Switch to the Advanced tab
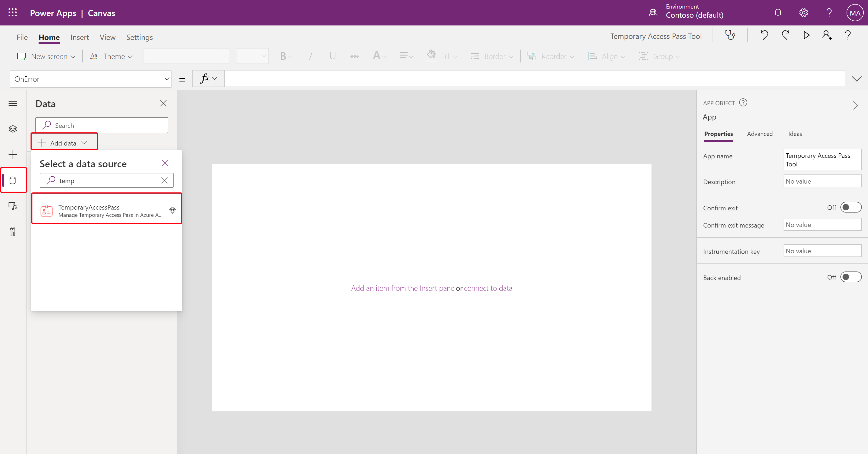868x454 pixels. click(759, 134)
